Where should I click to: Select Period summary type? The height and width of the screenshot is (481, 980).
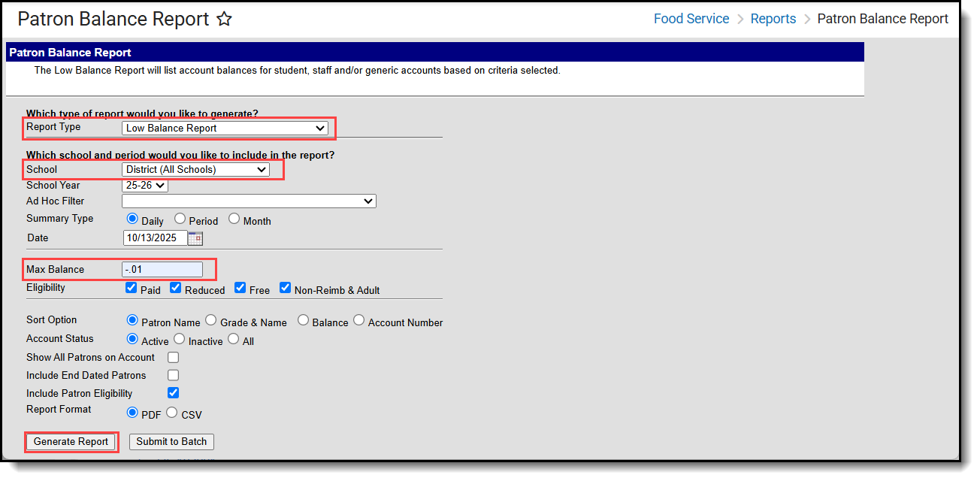point(180,219)
